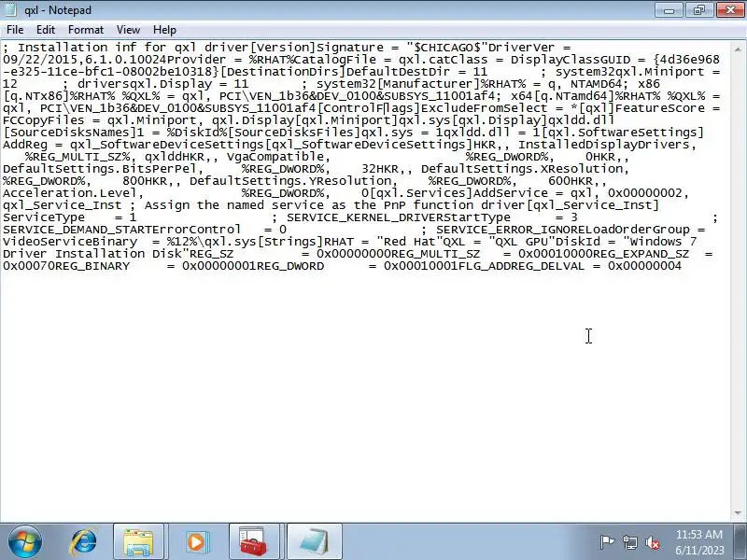The image size is (747, 560).
Task: Click the Notepad title bar icon
Action: click(x=10, y=9)
